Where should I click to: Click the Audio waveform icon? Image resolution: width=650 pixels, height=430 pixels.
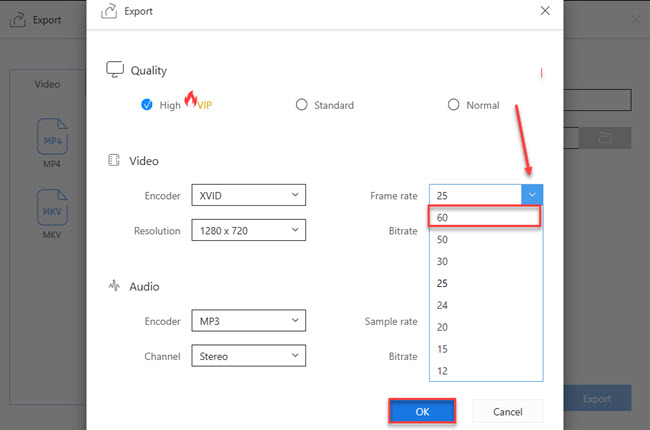point(114,286)
